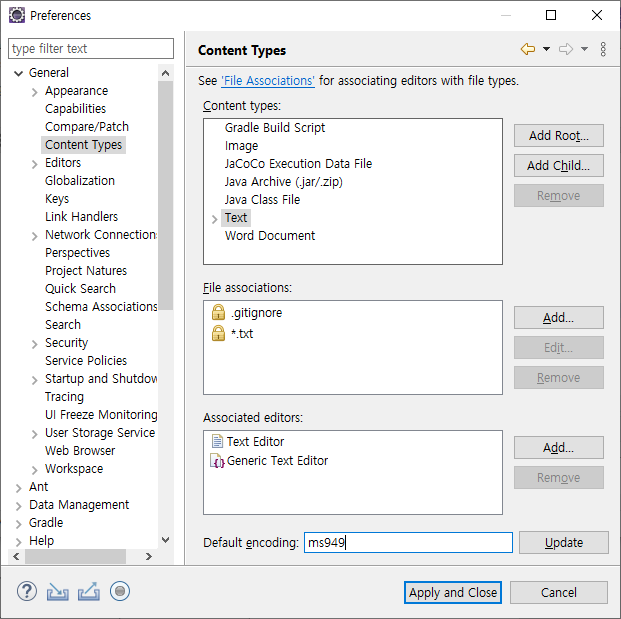This screenshot has height=619, width=621.
Task: Click the Add Root... button
Action: click(x=559, y=135)
